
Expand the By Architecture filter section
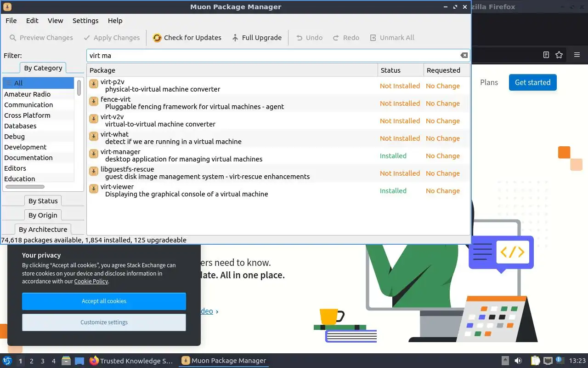click(43, 229)
